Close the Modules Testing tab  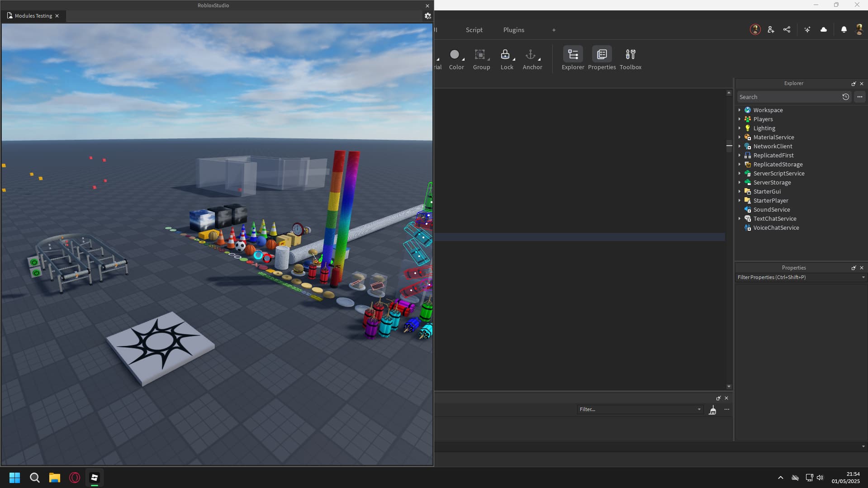(57, 16)
